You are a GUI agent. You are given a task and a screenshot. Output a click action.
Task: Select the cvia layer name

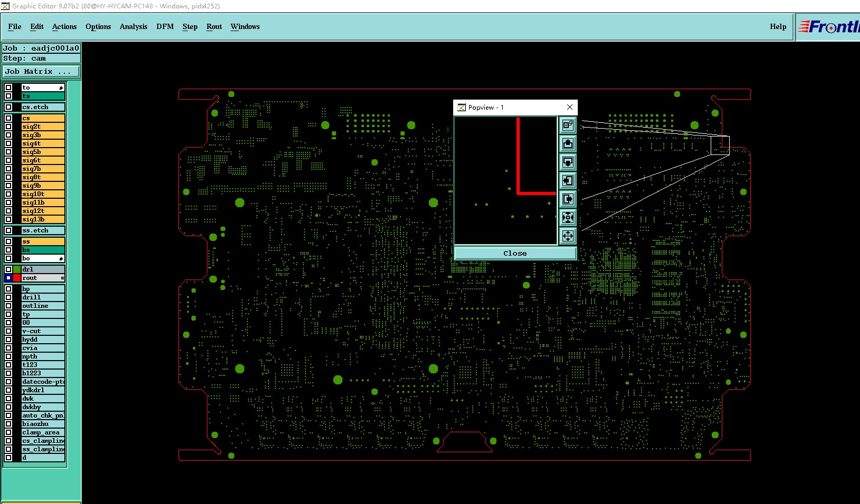(x=43, y=348)
